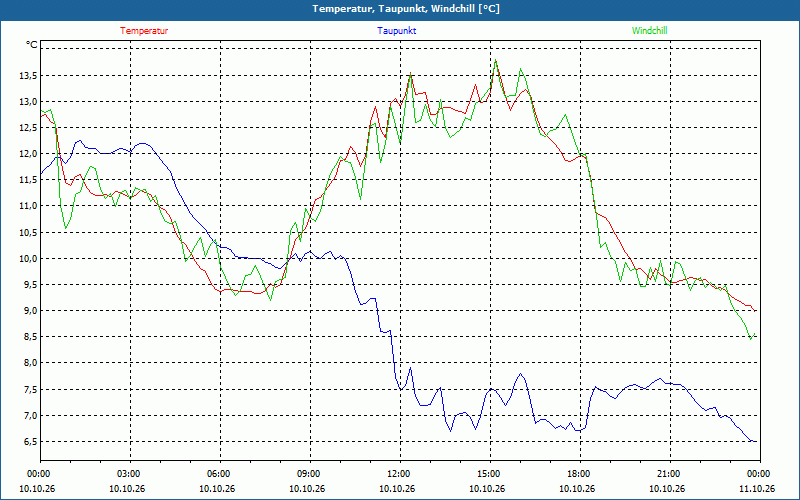The width and height of the screenshot is (800, 500).
Task: Click the 03:00 time axis label
Action: tap(130, 473)
